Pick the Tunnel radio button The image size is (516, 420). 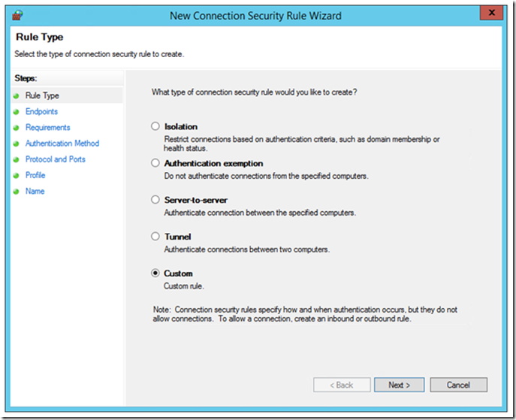(155, 237)
